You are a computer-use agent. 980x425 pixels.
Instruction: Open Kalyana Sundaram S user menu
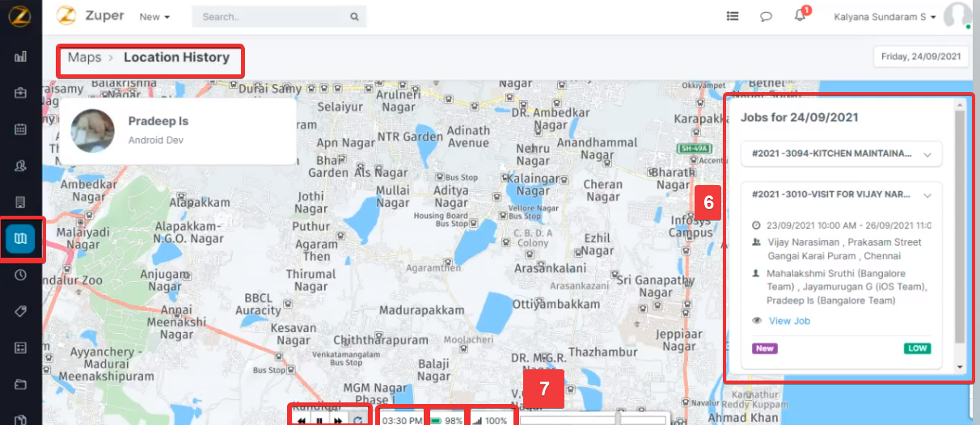click(885, 16)
